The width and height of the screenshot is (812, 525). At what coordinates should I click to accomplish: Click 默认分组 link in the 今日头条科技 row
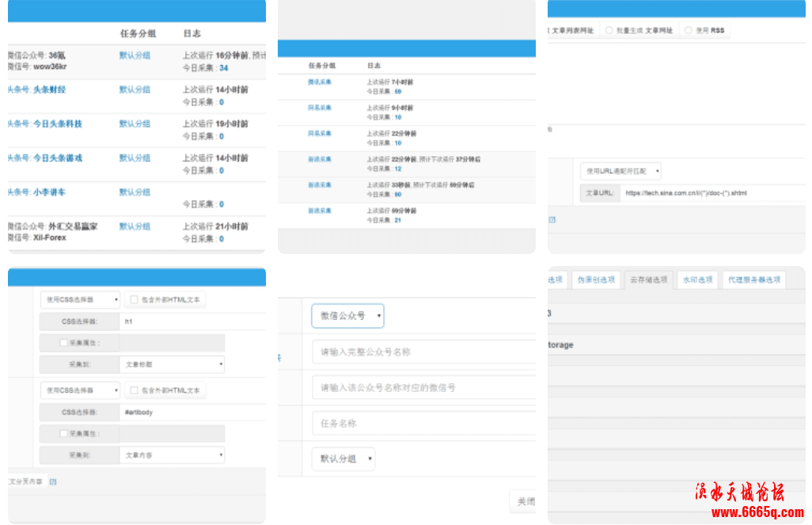135,124
